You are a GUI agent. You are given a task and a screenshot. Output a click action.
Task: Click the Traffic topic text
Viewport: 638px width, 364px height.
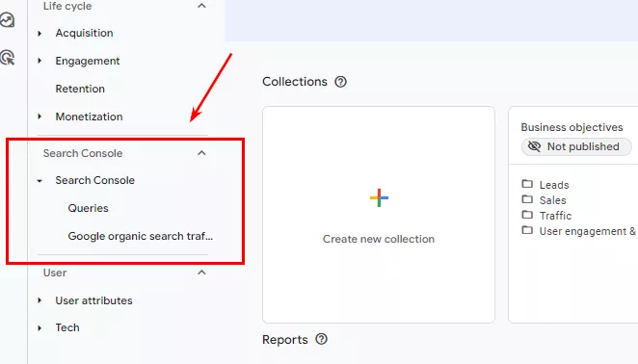[555, 216]
